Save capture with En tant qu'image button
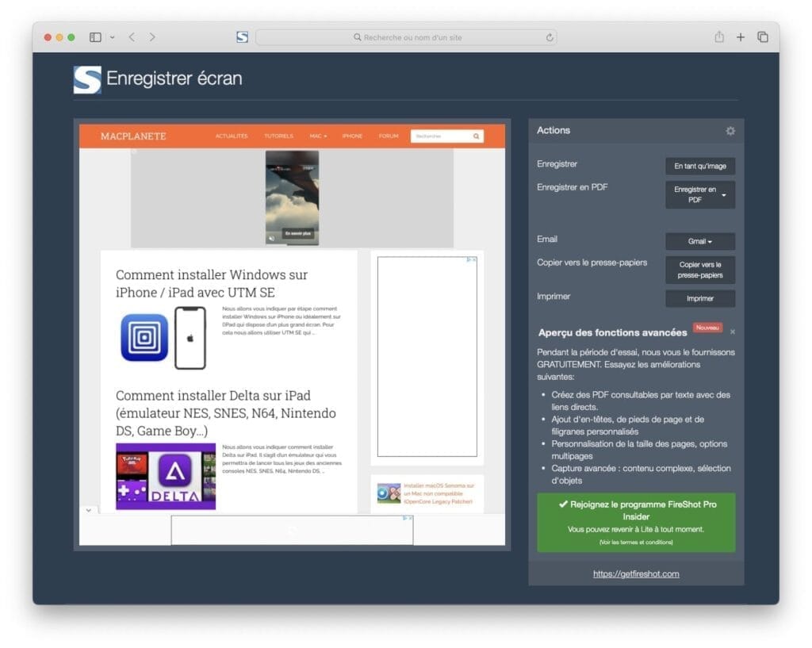Screen dimensions: 812x648 pyautogui.click(x=700, y=166)
